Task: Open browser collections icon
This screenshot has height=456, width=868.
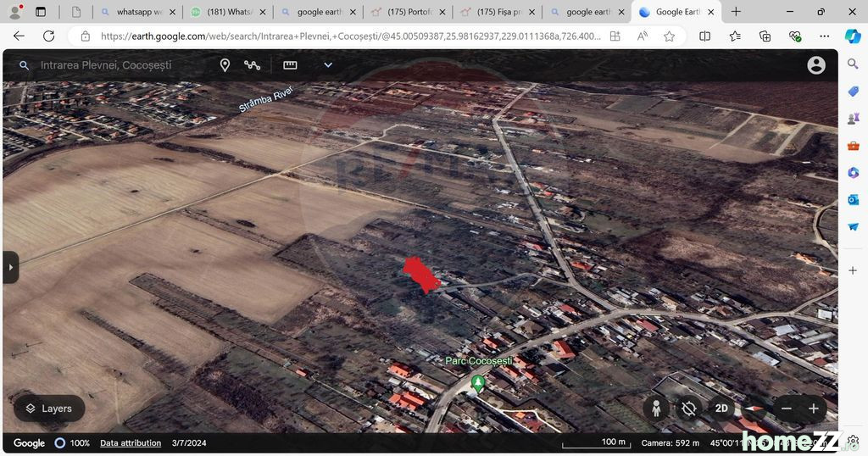Action: [765, 36]
